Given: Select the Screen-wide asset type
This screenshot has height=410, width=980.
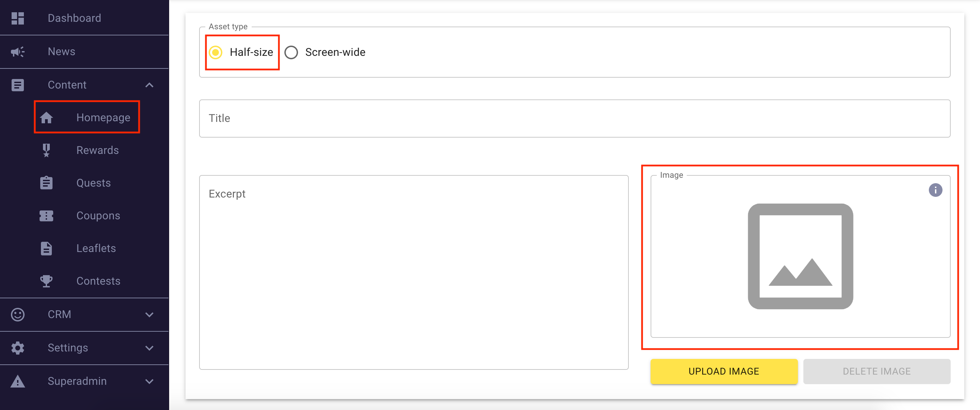Looking at the screenshot, I should tap(292, 52).
